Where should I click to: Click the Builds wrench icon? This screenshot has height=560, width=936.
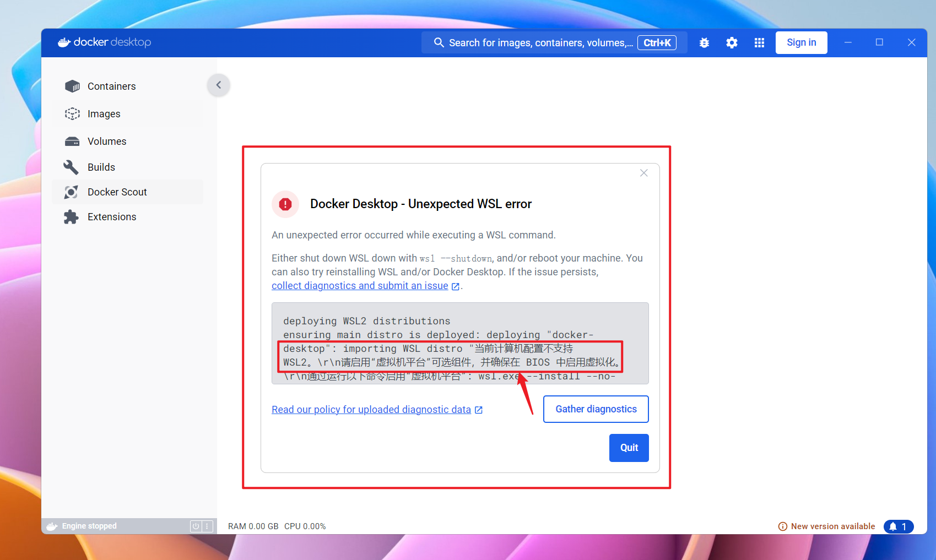[71, 167]
